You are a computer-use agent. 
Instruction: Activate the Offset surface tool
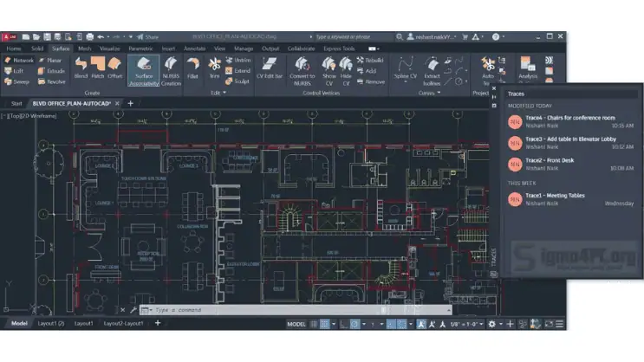click(x=114, y=68)
